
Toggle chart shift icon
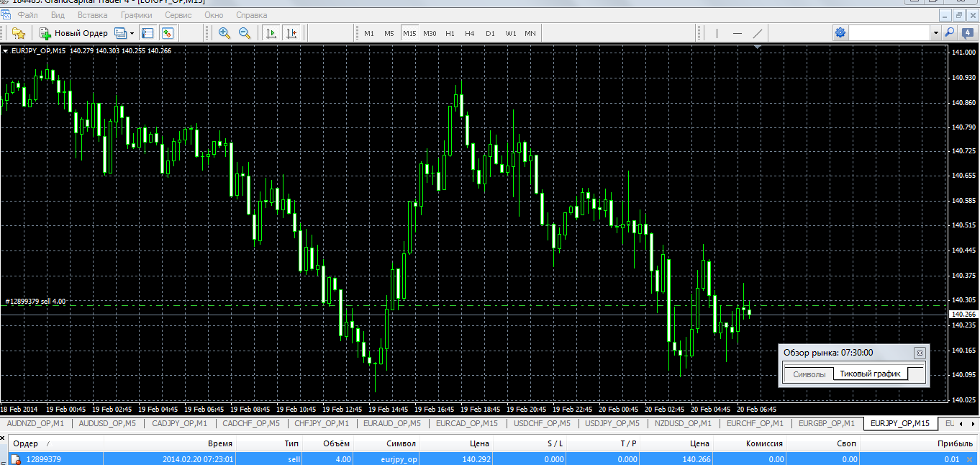[x=291, y=33]
